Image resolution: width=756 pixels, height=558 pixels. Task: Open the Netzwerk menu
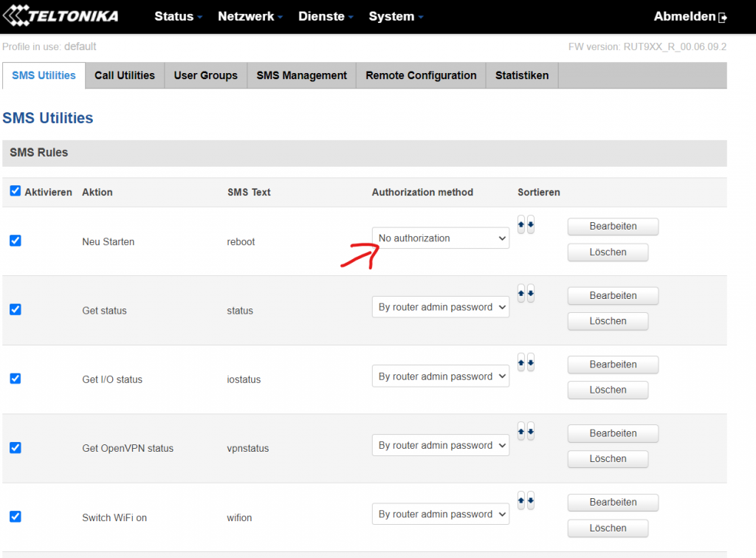(251, 16)
